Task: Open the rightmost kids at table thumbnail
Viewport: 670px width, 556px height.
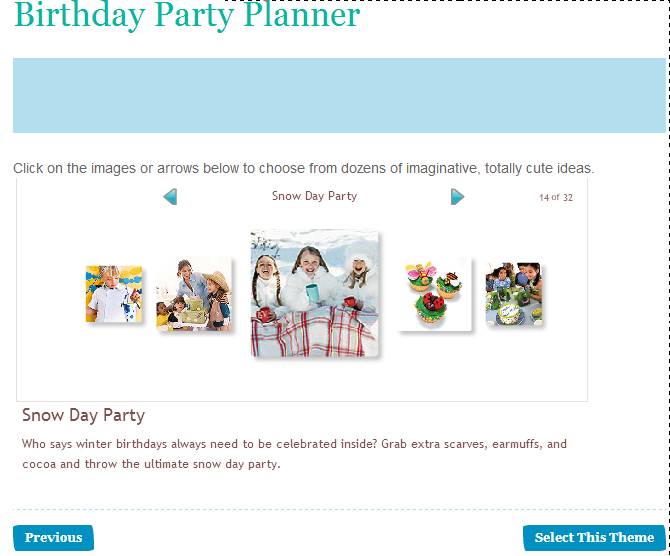Action: [x=514, y=294]
